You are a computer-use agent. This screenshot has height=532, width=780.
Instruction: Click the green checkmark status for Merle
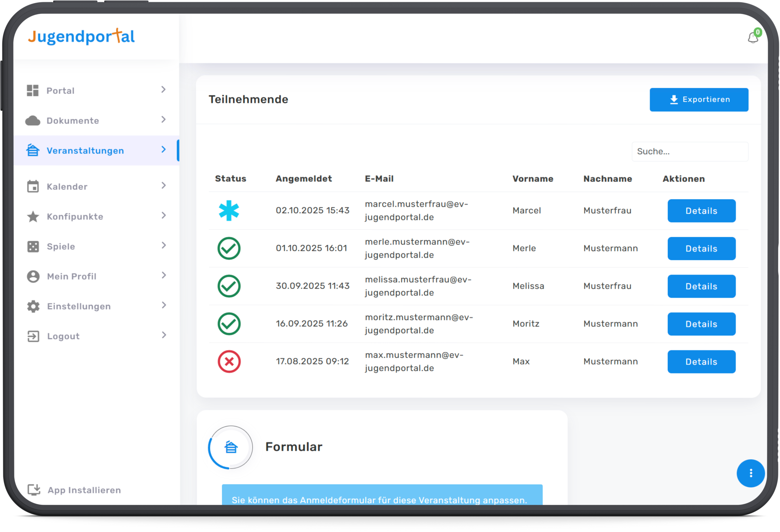point(229,249)
